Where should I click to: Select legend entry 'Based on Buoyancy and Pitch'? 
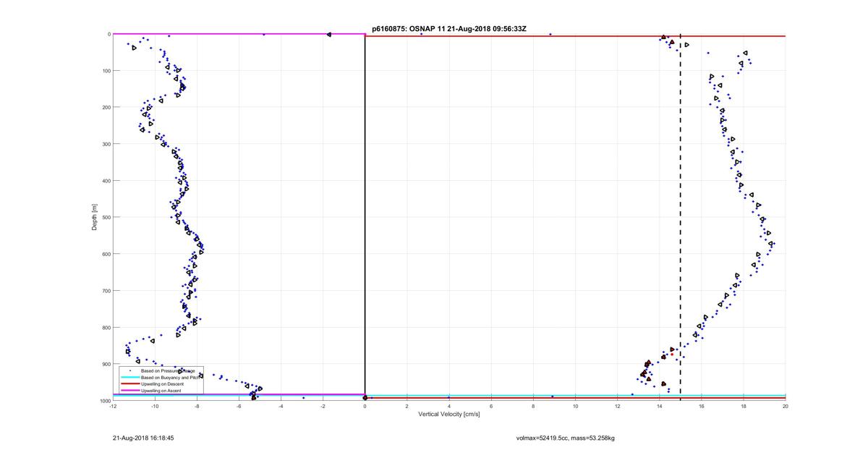click(x=170, y=378)
